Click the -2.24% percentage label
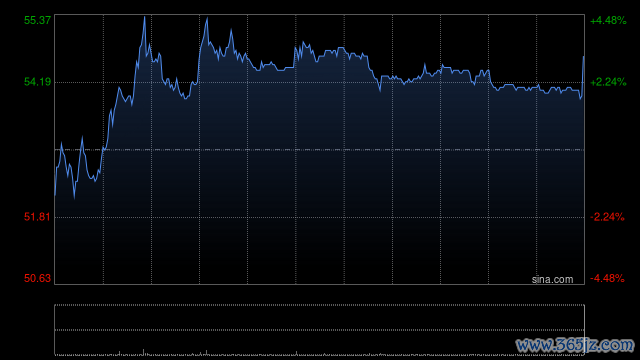The width and height of the screenshot is (640, 360). 607,217
